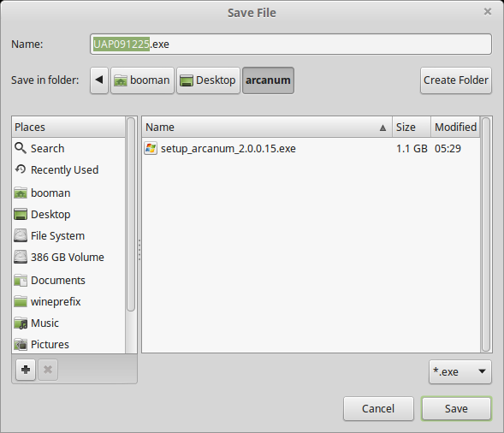This screenshot has width=504, height=433.
Task: Open the Search entry in Places
Action: pyautogui.click(x=48, y=149)
